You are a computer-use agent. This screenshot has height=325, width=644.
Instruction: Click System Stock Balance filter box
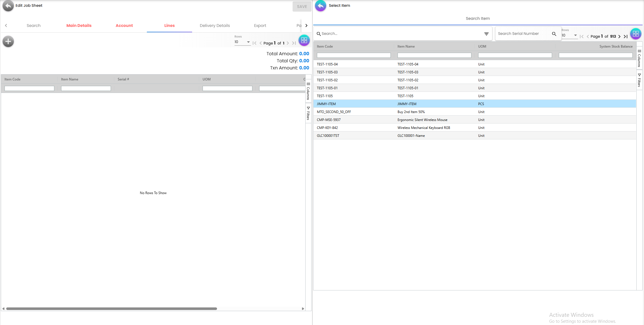[596, 55]
